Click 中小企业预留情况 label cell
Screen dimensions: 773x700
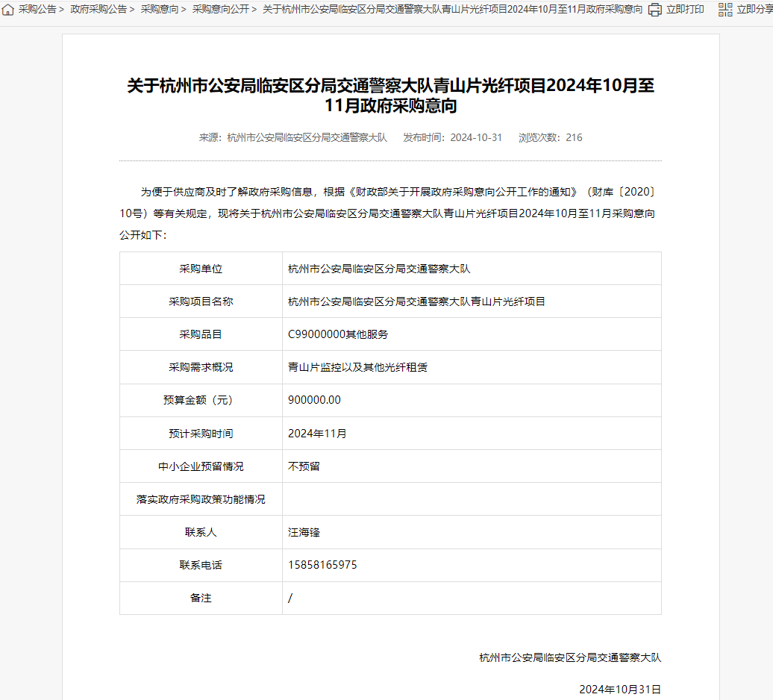201,466
